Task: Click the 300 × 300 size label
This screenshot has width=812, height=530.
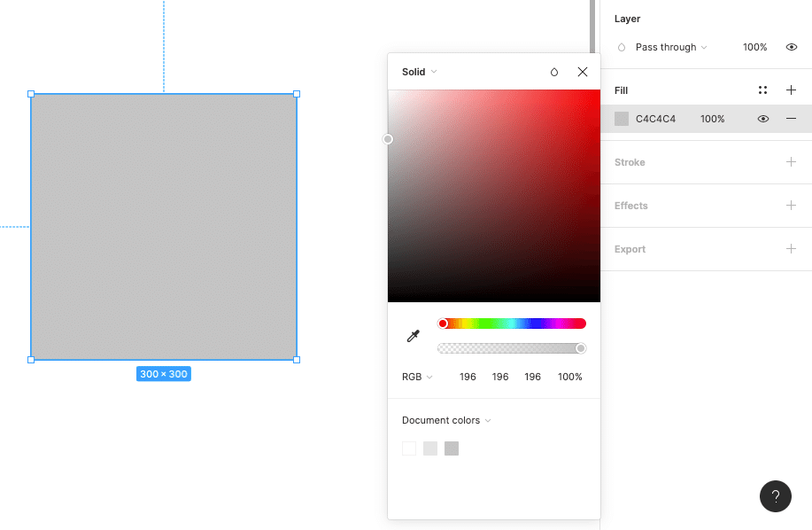Action: click(164, 374)
